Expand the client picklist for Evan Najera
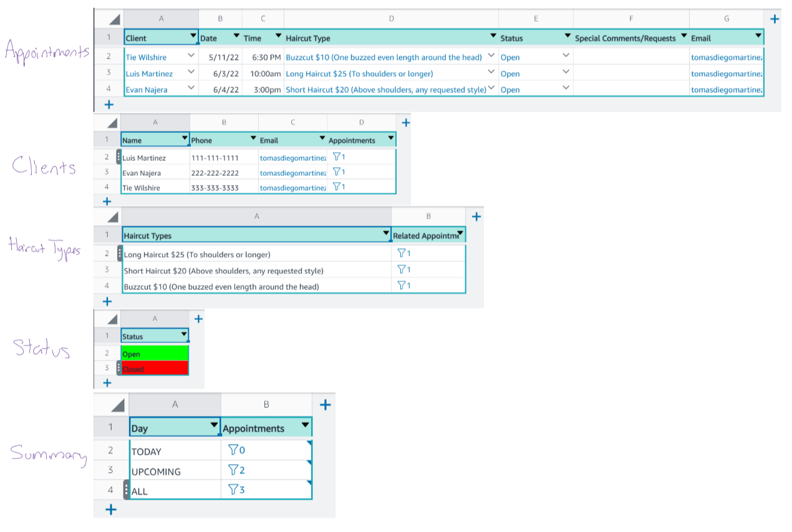 point(191,89)
